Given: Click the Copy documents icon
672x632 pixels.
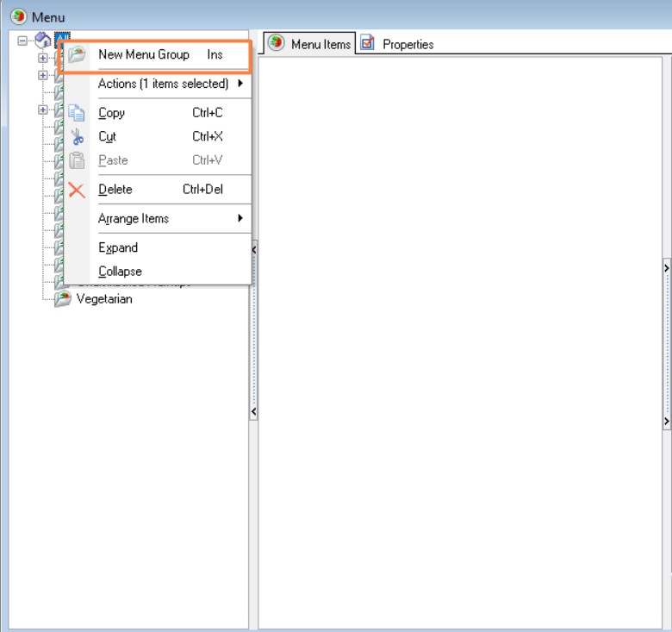Looking at the screenshot, I should click(x=77, y=113).
